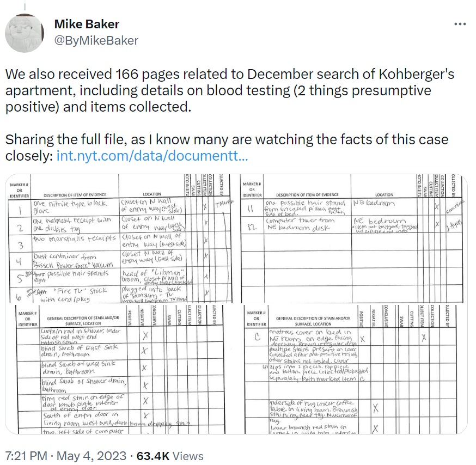Click the negative X for blind swab of East sink

click(x=144, y=351)
